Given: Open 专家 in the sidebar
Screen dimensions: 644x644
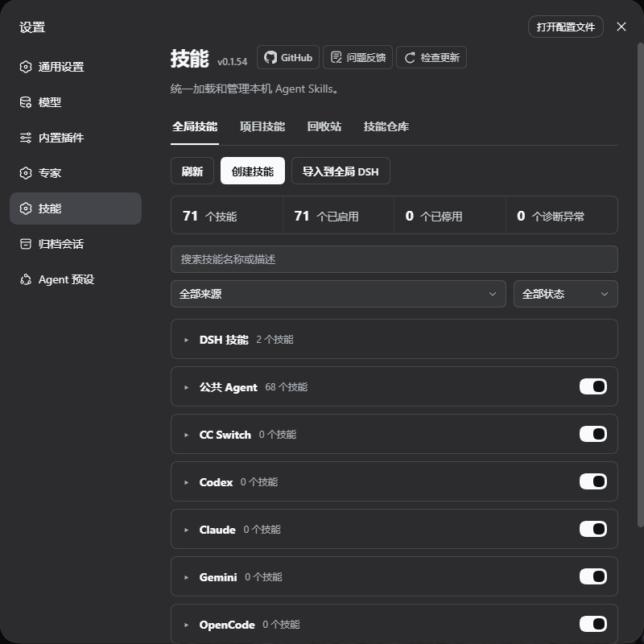Looking at the screenshot, I should tap(76, 173).
